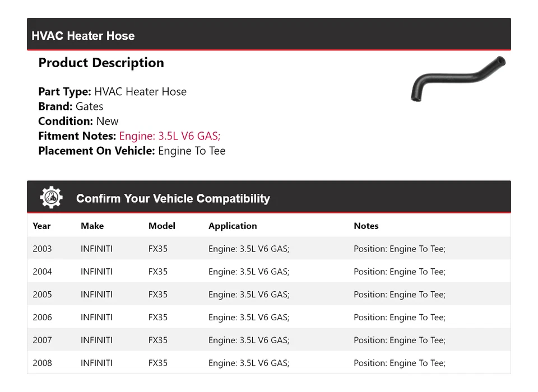Click the Year column header
538x392 pixels.
pos(41,226)
